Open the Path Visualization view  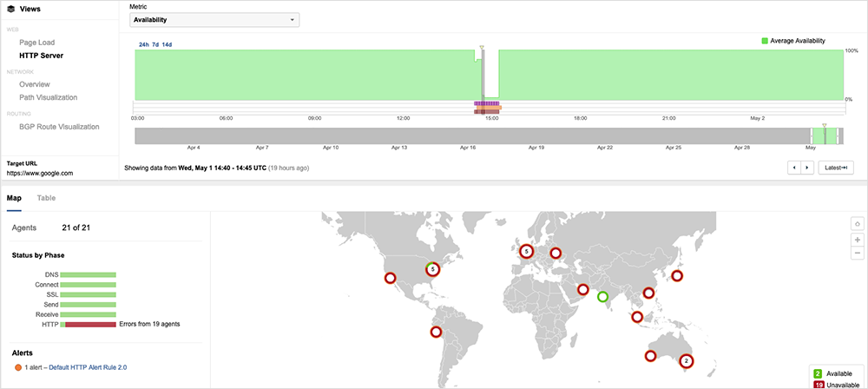click(x=48, y=97)
